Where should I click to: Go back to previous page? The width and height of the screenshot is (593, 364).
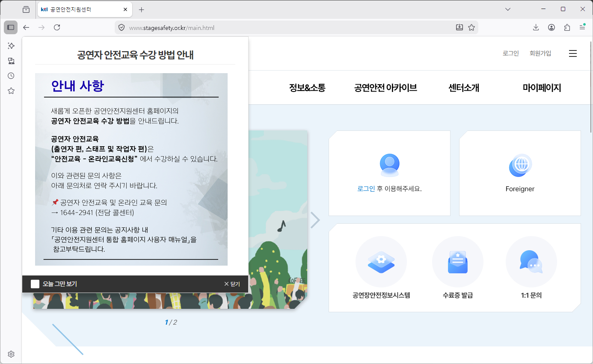coord(26,27)
